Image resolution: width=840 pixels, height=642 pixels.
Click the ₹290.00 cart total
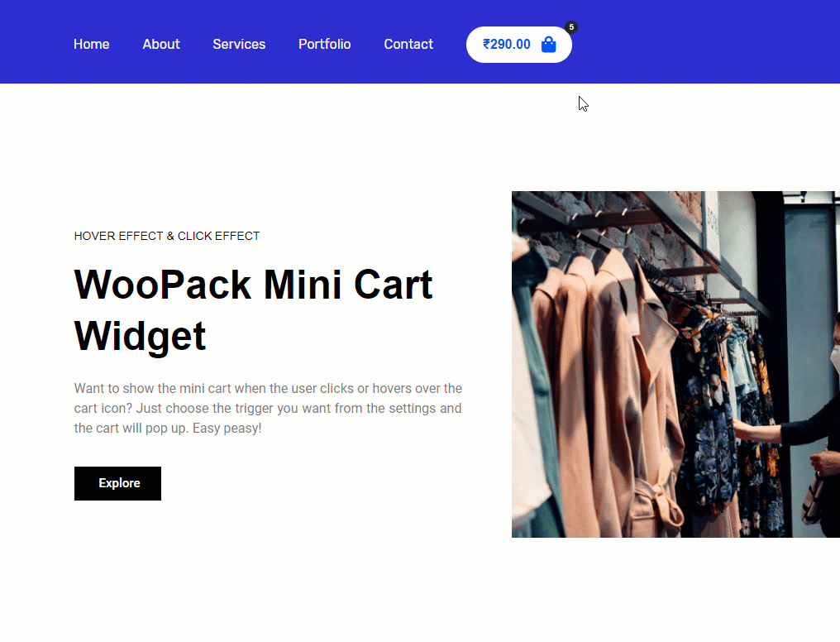[506, 45]
